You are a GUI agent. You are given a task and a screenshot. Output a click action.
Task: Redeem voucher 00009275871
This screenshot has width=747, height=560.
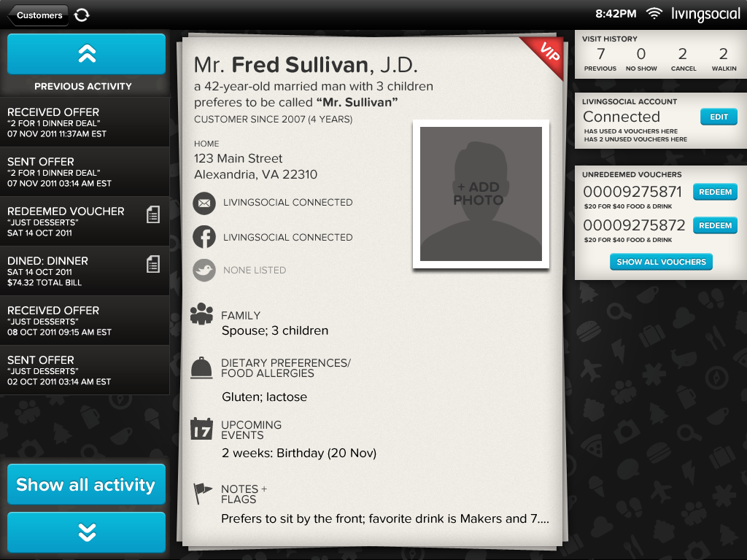[715, 192]
